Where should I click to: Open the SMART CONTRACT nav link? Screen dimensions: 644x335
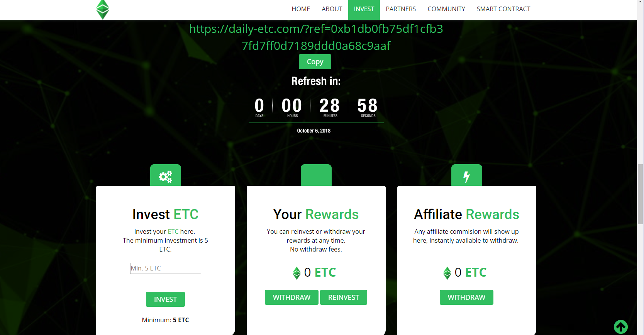coord(503,9)
